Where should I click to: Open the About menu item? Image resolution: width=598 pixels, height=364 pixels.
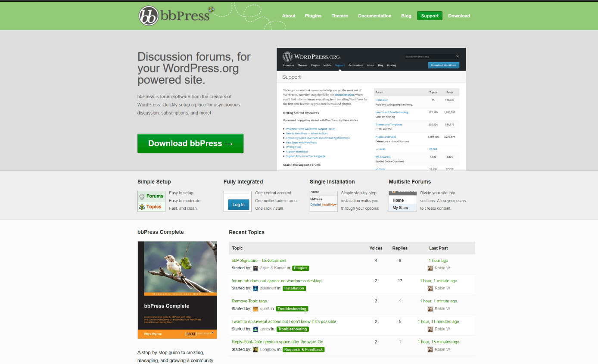pyautogui.click(x=289, y=16)
